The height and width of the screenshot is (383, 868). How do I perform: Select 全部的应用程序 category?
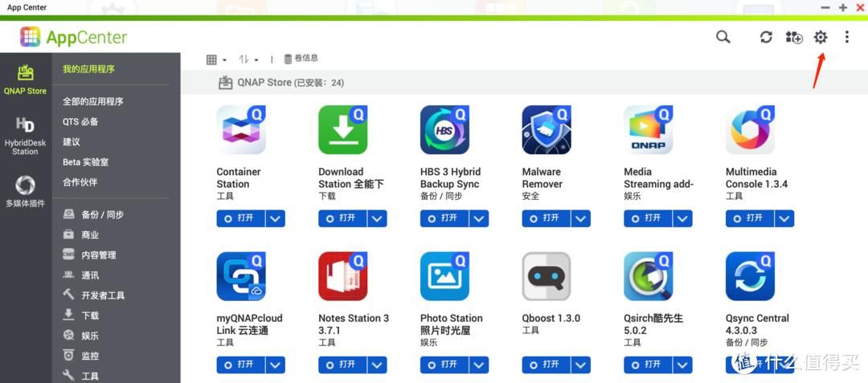[x=93, y=102]
